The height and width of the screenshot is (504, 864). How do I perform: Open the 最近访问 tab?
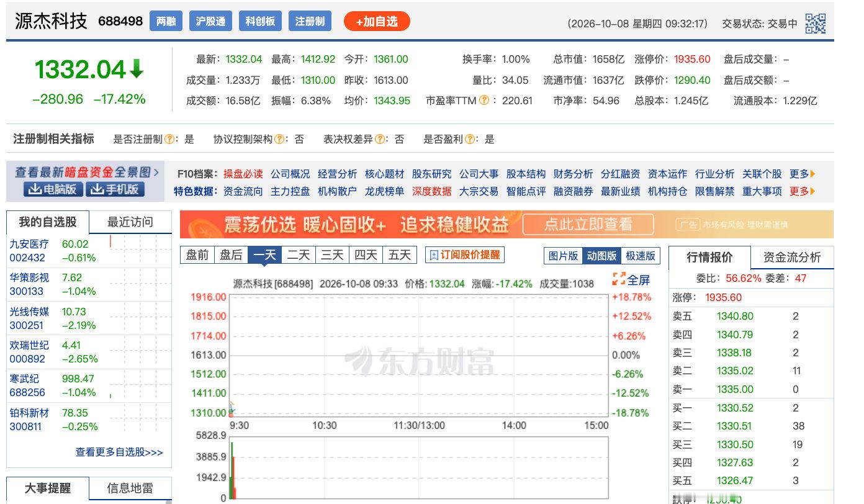coord(130,222)
